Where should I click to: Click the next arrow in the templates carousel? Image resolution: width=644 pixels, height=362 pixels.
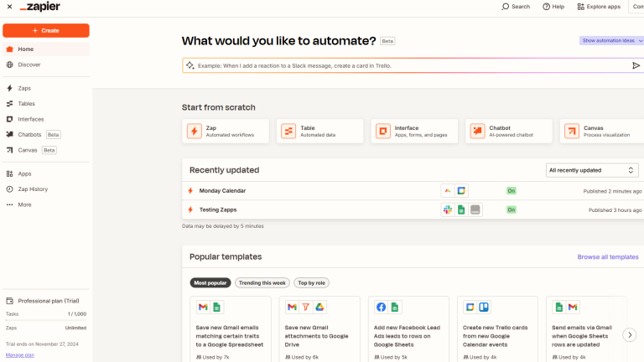[x=630, y=335]
